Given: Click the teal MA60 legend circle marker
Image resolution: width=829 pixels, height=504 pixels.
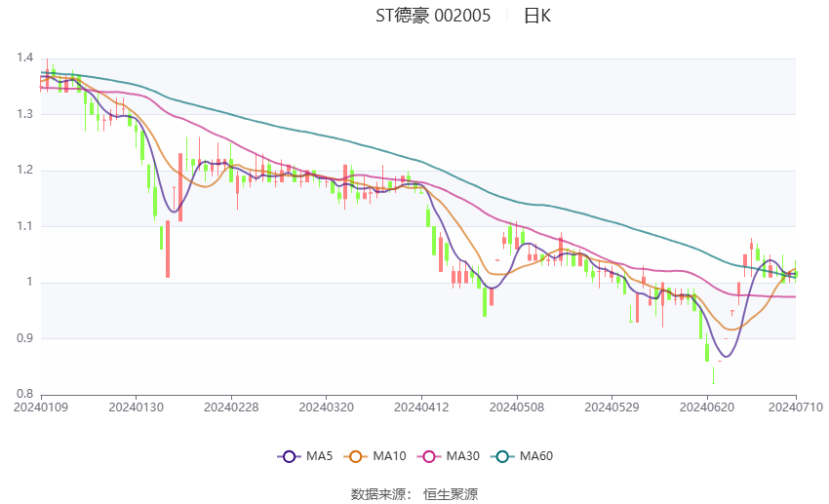Looking at the screenshot, I should coord(501,456).
